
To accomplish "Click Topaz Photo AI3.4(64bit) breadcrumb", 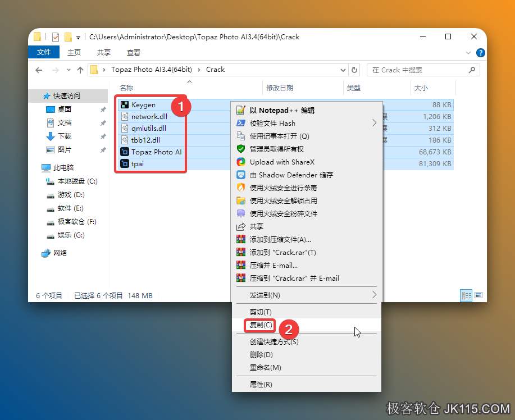I will [x=152, y=70].
